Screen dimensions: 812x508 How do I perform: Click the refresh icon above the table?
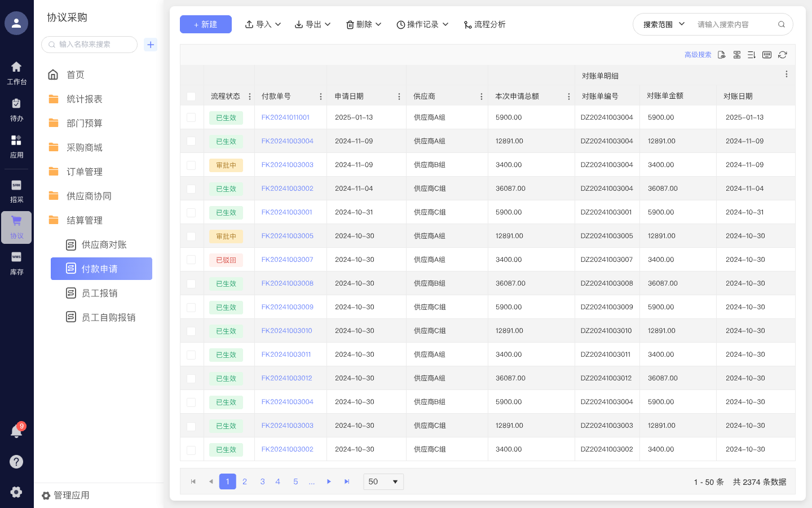782,55
